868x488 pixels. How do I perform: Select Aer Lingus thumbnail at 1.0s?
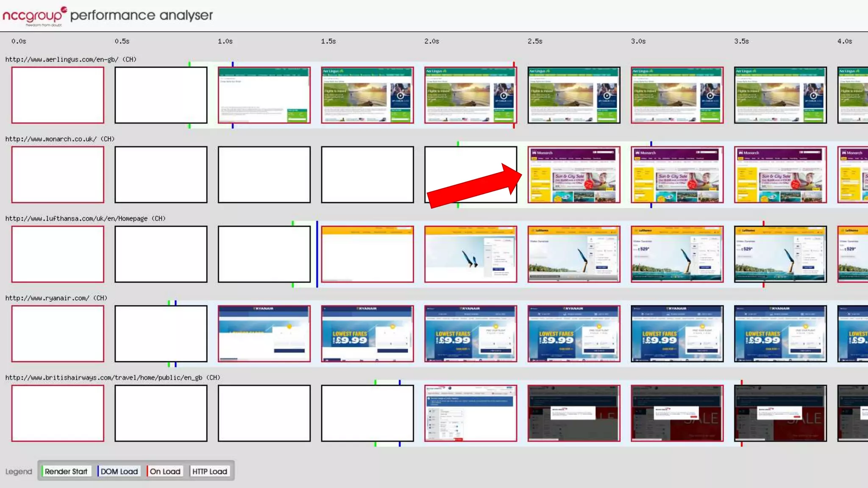click(264, 95)
